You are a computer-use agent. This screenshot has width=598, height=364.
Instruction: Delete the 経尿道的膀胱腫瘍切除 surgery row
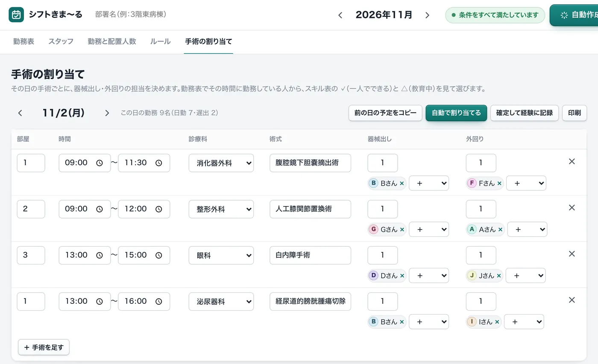tap(572, 300)
